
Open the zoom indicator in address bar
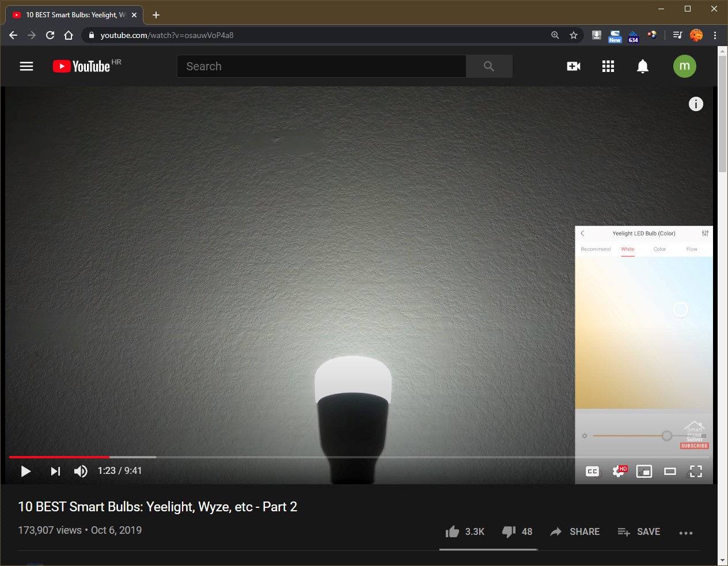click(555, 35)
